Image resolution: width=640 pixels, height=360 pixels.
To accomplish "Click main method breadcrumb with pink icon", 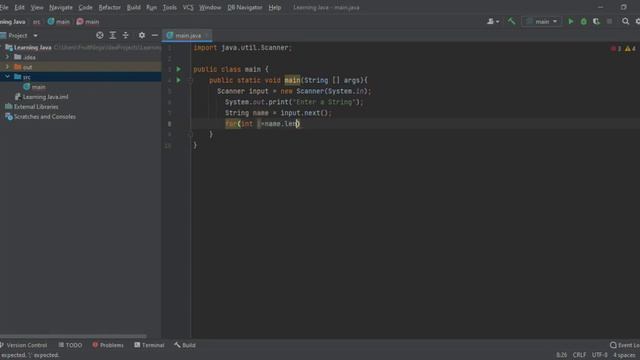I will coord(88,22).
